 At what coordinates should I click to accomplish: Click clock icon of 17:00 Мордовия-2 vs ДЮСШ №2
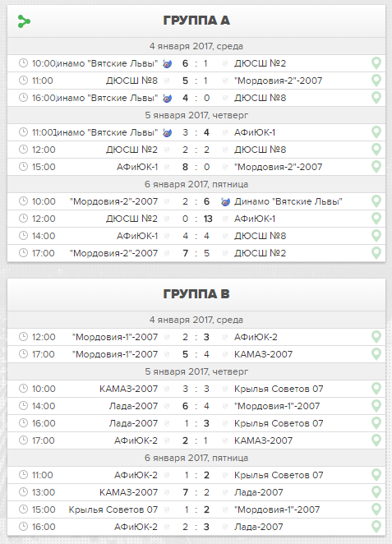tap(23, 253)
